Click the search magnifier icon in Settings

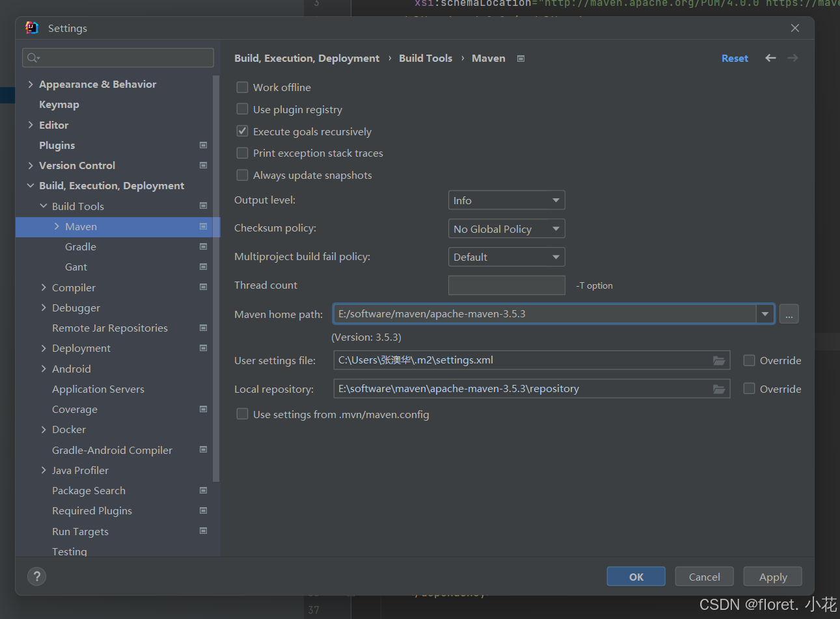point(33,58)
